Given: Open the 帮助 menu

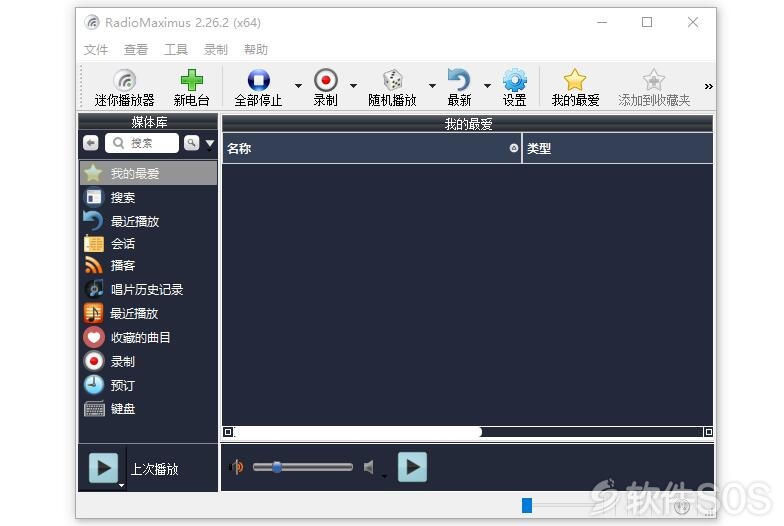Looking at the screenshot, I should (x=256, y=50).
